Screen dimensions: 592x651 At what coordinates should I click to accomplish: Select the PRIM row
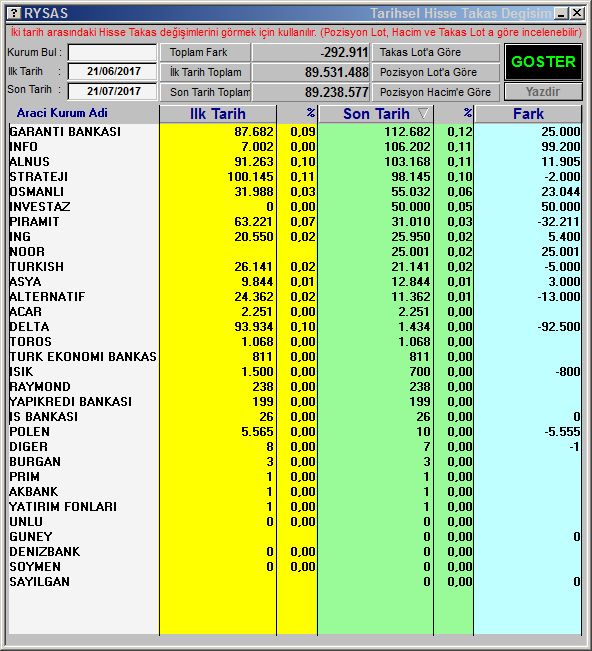[295, 476]
